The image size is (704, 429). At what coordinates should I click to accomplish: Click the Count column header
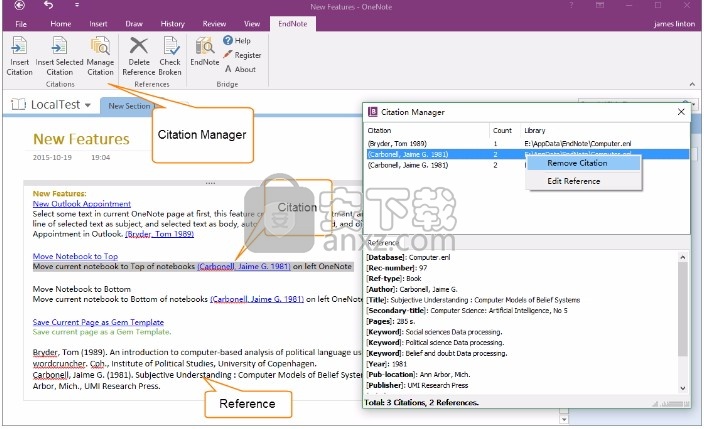pos(504,130)
